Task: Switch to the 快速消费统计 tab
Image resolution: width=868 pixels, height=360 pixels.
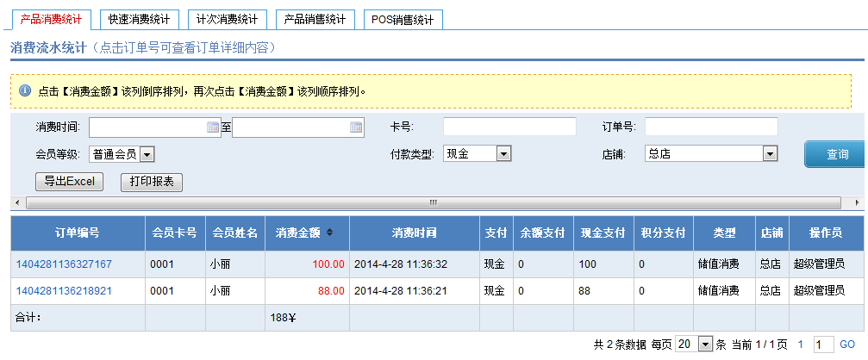Action: [x=139, y=19]
